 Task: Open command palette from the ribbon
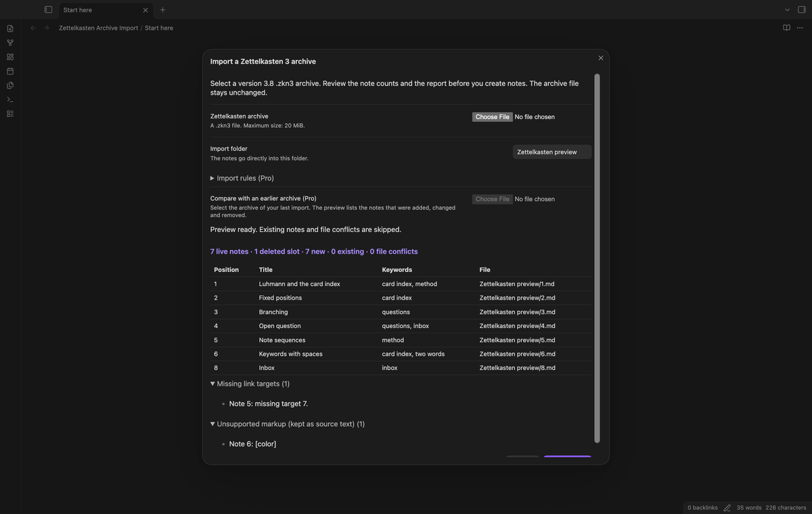point(10,99)
